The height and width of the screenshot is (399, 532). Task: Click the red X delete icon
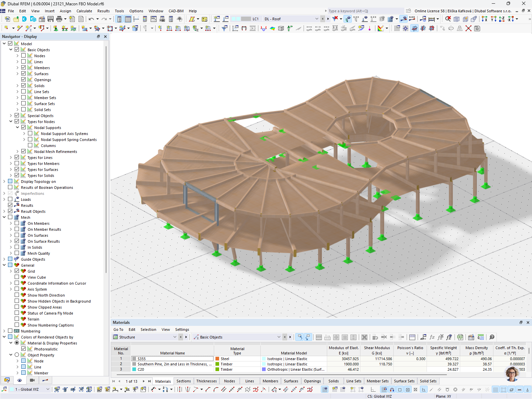pos(468,28)
